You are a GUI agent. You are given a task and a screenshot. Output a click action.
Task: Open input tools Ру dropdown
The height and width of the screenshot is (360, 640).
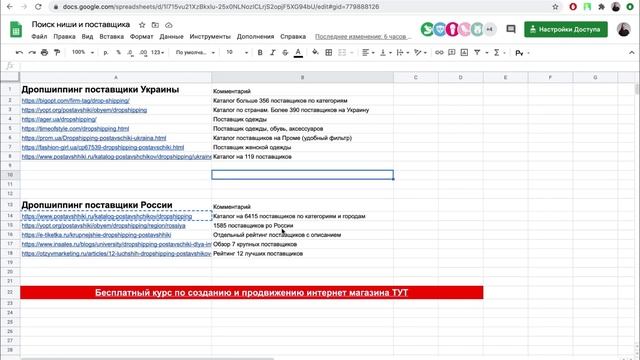(x=522, y=53)
